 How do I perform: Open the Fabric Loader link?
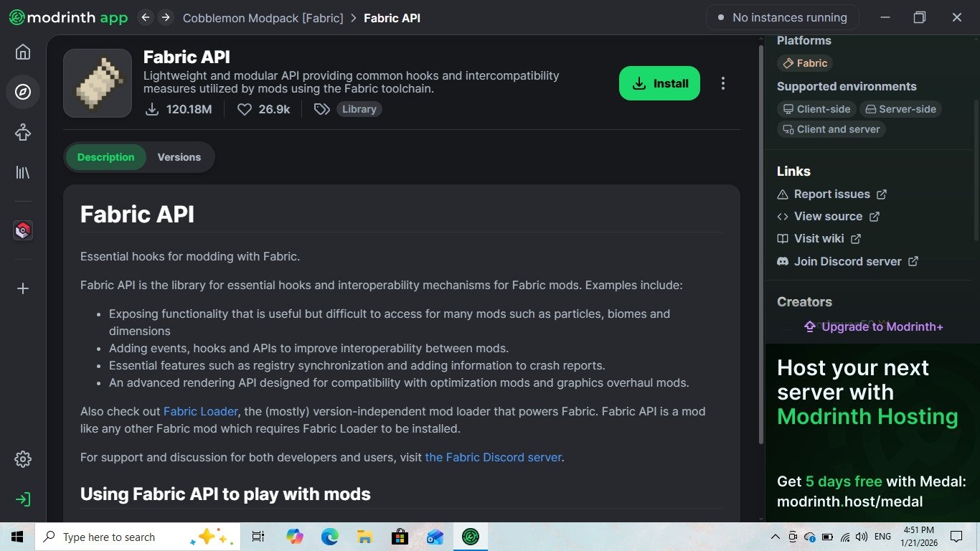click(x=200, y=411)
